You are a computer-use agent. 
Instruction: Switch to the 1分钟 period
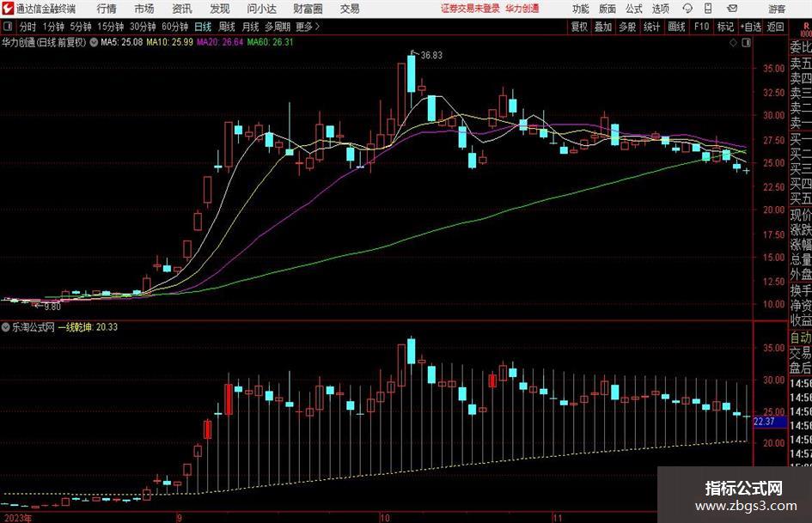click(x=53, y=27)
